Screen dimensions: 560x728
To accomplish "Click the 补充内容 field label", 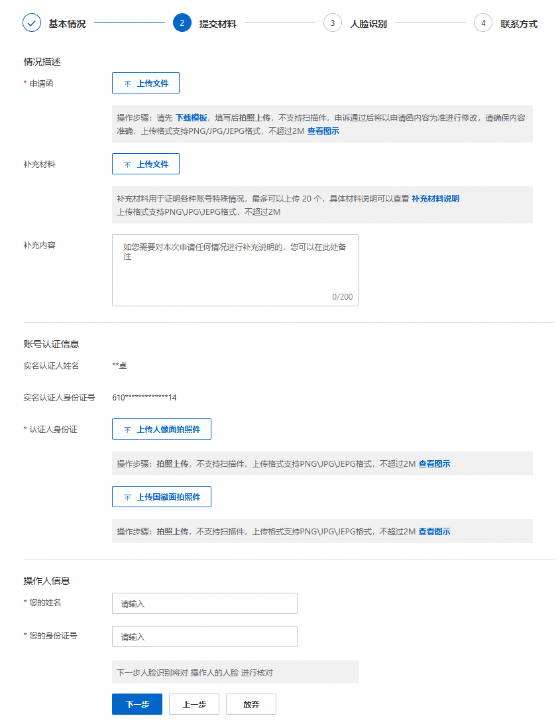I will pos(40,245).
